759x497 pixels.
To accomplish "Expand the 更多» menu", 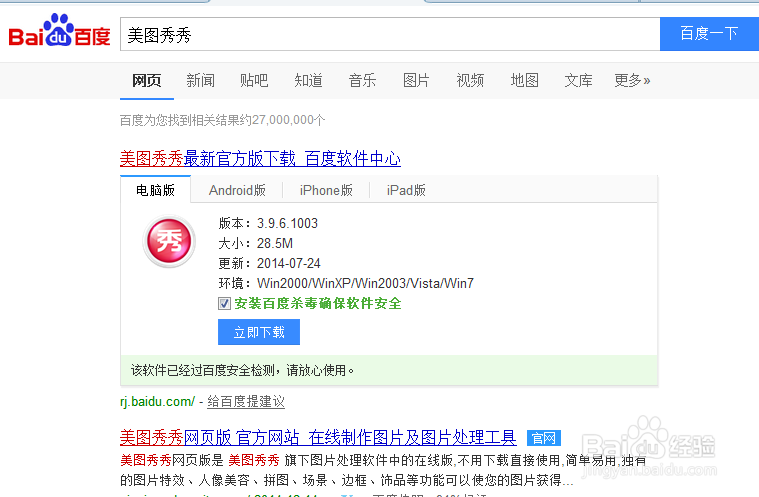I will tap(632, 80).
